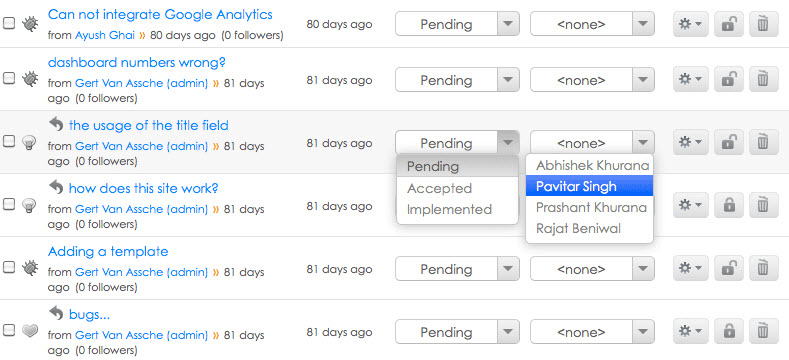Viewport: 789px width, 360px height.
Task: Delete the 'dashboard numbers wrong?' post via trash icon
Action: click(x=763, y=80)
